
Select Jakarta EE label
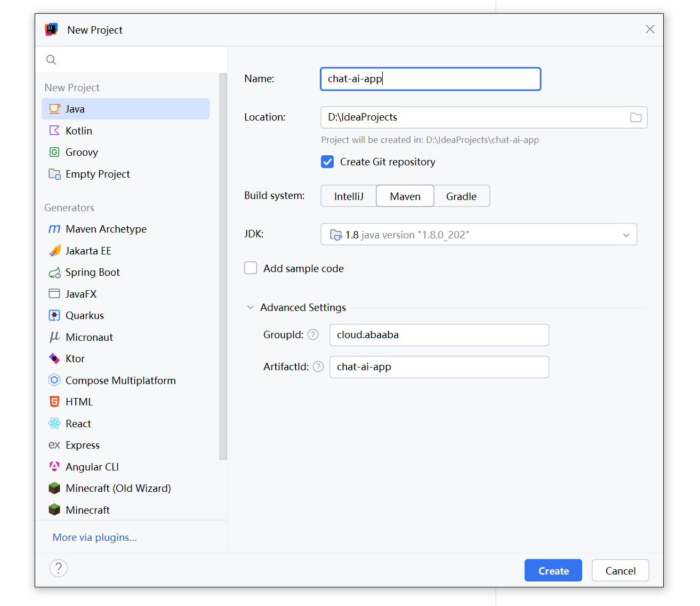pos(88,251)
